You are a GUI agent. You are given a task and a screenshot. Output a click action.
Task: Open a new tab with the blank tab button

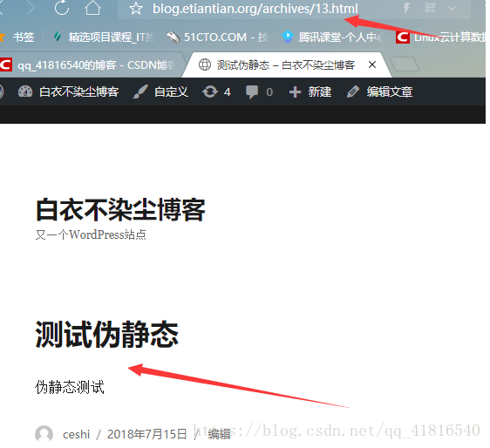pos(405,64)
